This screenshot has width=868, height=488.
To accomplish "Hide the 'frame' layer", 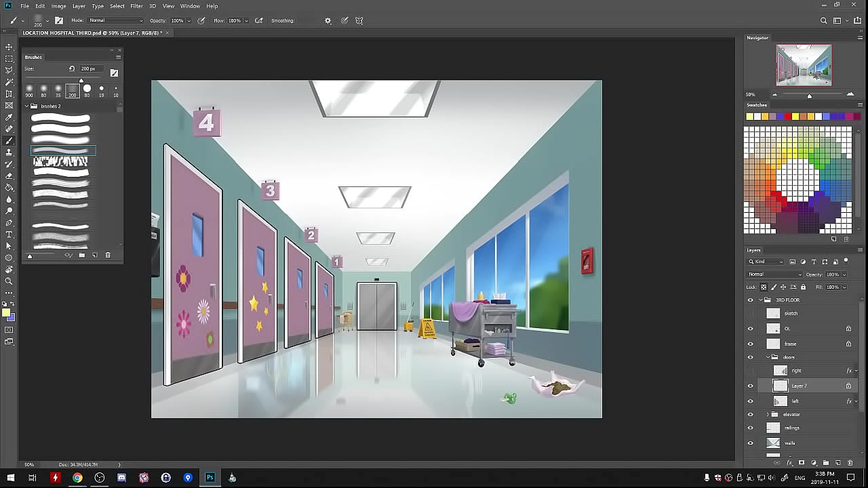I will tap(750, 344).
